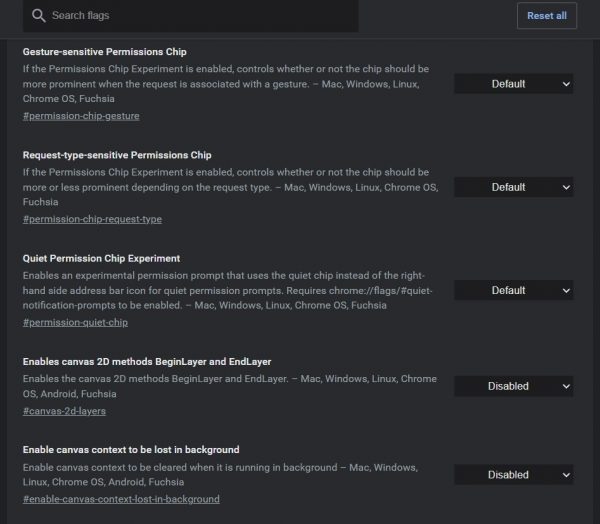
Task: Expand Request-type-sensitive Permissions Chip dropdown
Action: (x=514, y=187)
